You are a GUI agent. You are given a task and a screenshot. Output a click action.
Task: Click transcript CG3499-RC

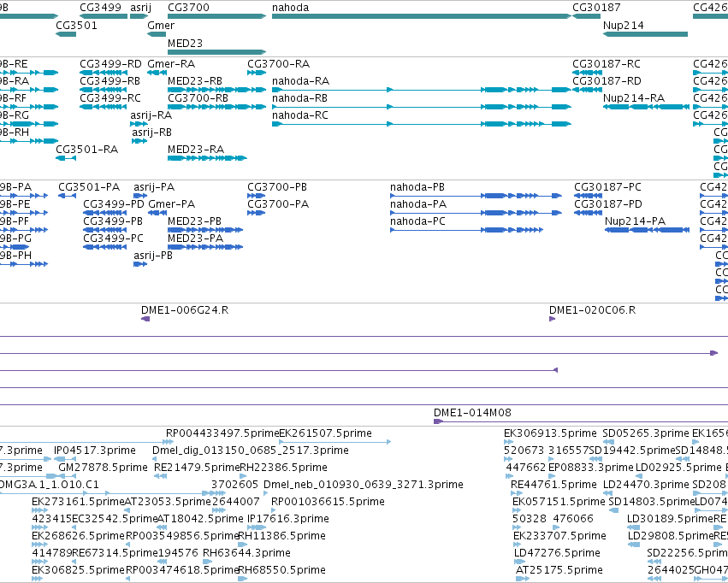103,107
